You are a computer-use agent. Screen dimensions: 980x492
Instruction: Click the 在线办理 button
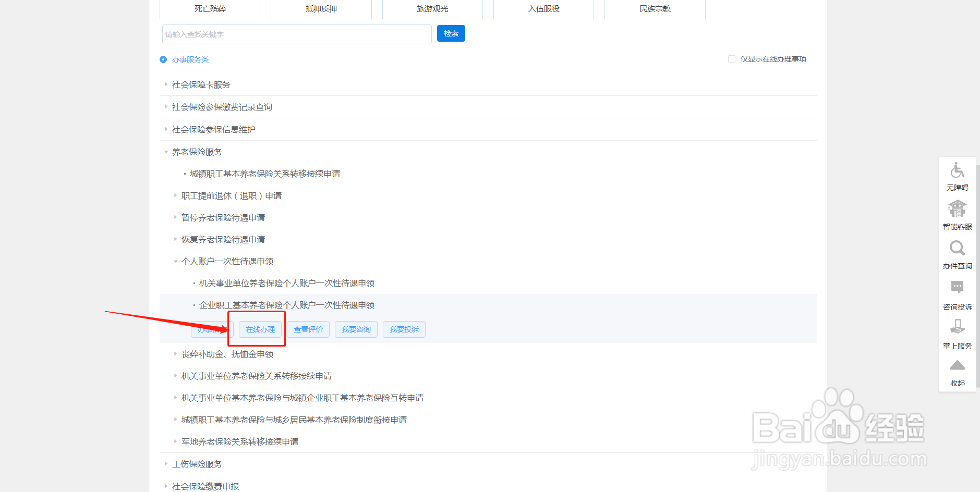tap(260, 329)
